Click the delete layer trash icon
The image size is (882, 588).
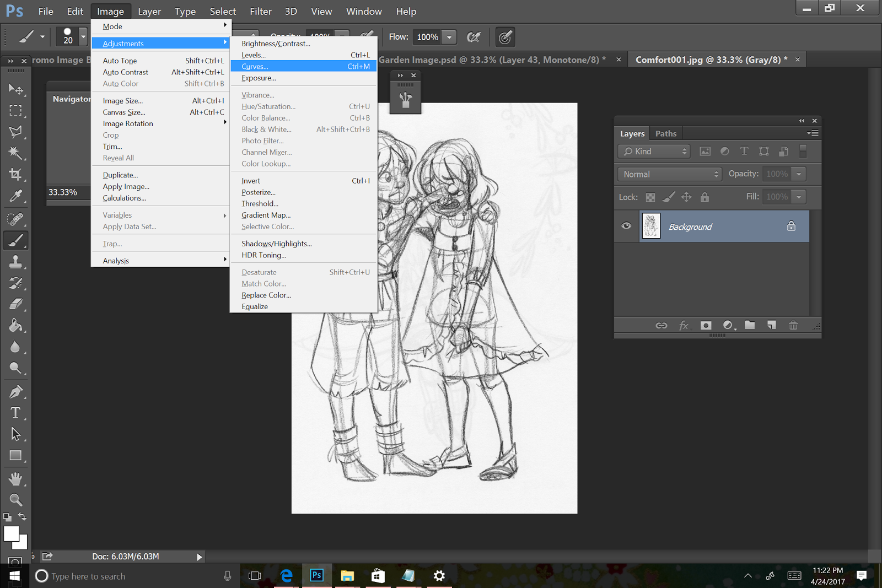pos(793,325)
